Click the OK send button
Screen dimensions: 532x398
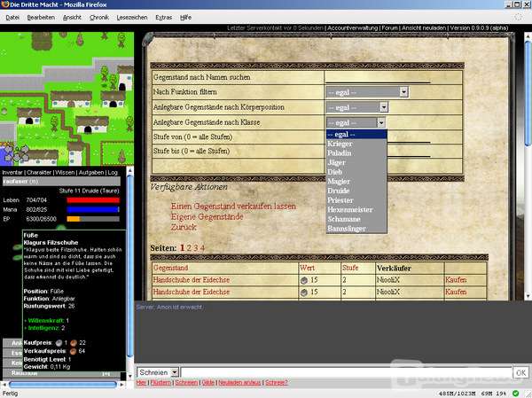(520, 373)
